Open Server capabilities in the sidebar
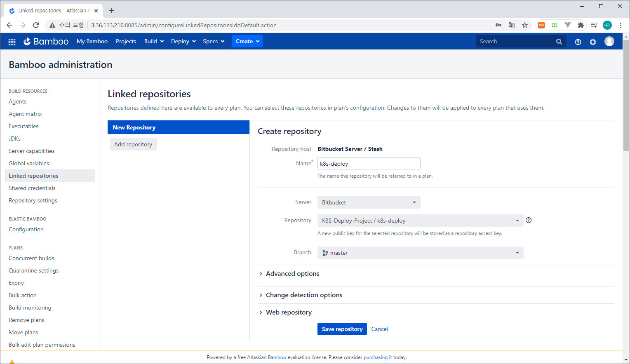This screenshot has width=630, height=364. 32,151
